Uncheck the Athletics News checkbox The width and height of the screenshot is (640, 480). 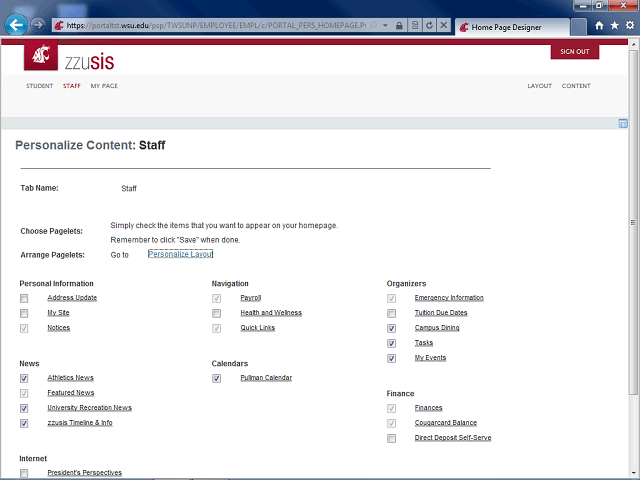24,378
